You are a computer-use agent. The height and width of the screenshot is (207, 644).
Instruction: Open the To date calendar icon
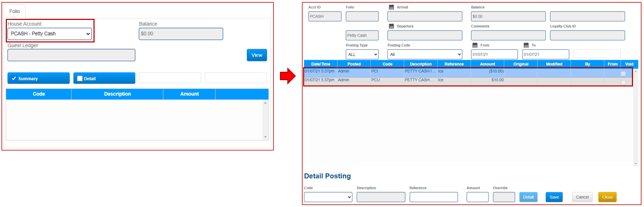point(526,46)
